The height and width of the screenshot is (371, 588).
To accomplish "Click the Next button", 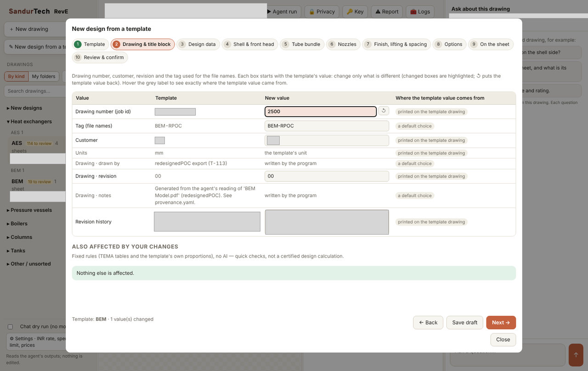I will [x=501, y=322].
